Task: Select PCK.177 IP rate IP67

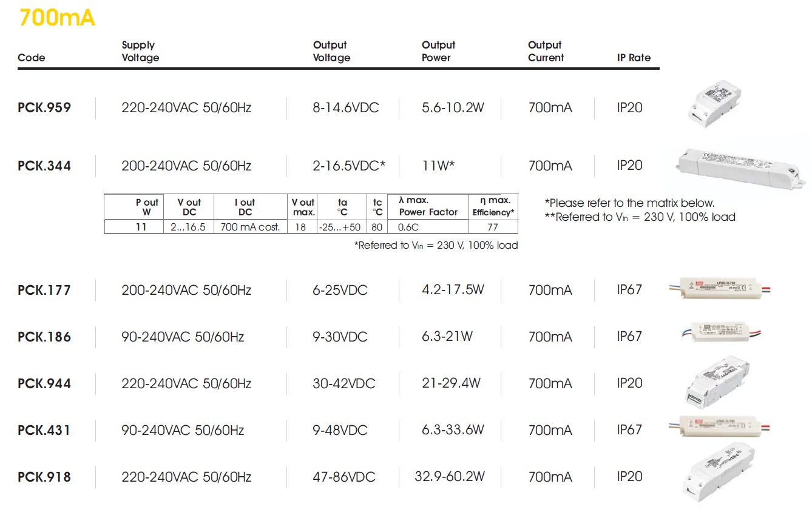Action: 629,290
